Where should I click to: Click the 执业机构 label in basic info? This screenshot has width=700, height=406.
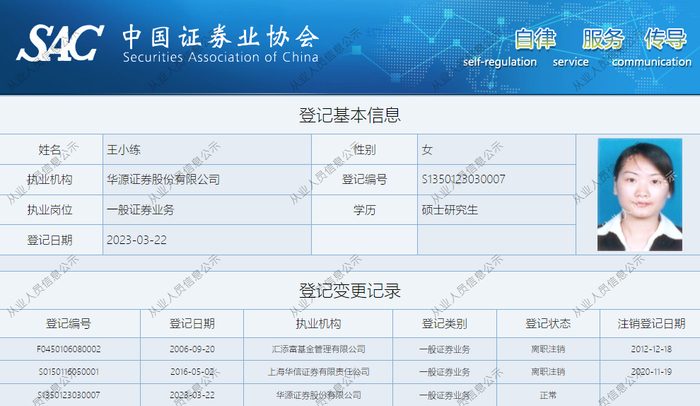(50, 180)
